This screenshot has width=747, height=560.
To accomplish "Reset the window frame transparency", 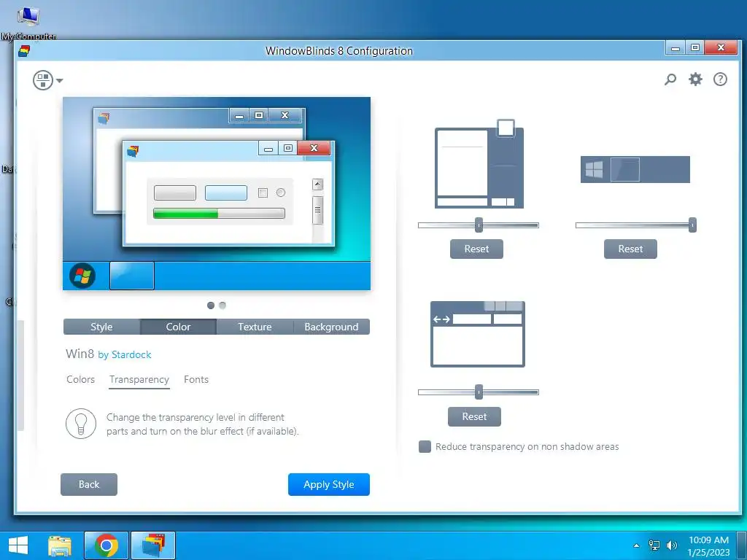I will [x=474, y=416].
